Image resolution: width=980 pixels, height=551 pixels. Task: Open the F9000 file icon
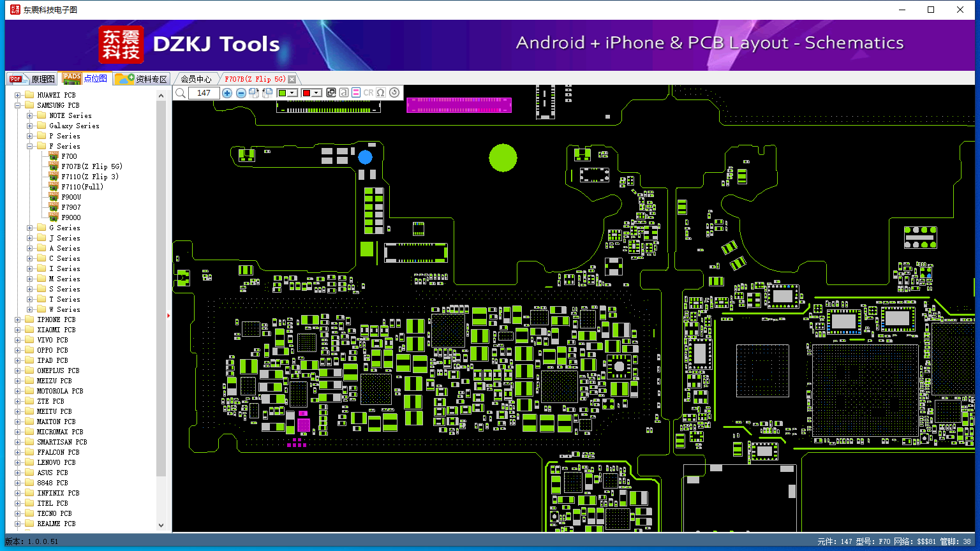[x=54, y=217]
